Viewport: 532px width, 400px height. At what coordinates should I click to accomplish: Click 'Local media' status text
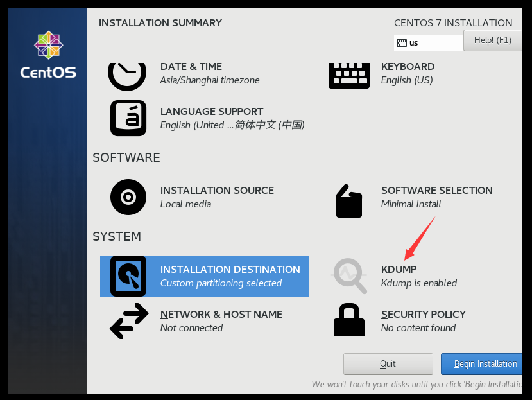[x=185, y=204]
